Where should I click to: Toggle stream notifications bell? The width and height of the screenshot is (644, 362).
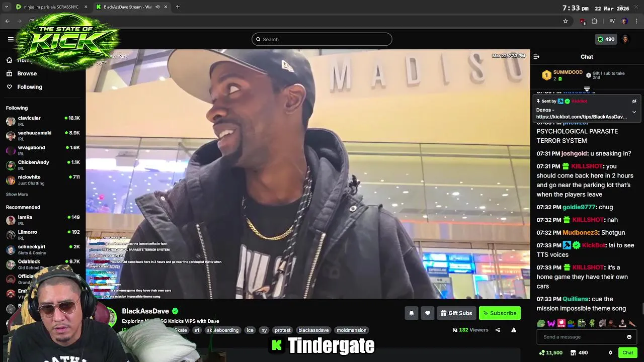tap(411, 313)
